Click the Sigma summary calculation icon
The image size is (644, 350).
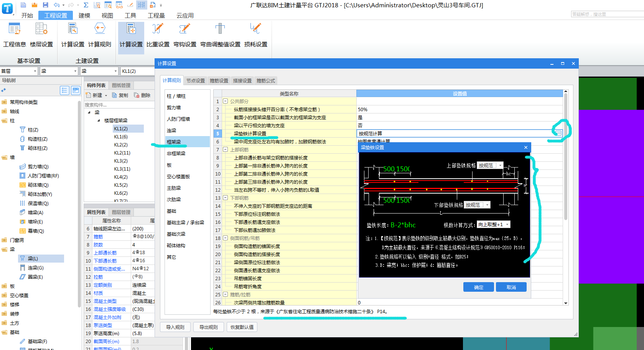86,5
